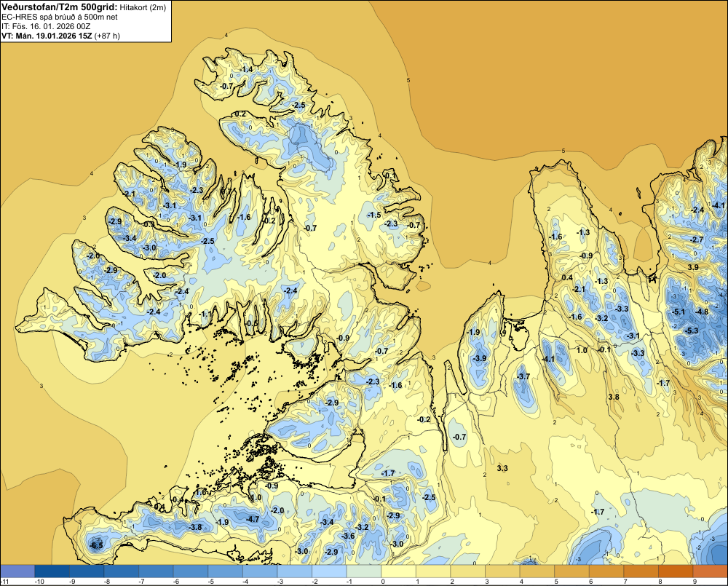Image resolution: width=728 pixels, height=586 pixels.
Task: Click the legend label '-3'
Action: click(x=280, y=582)
